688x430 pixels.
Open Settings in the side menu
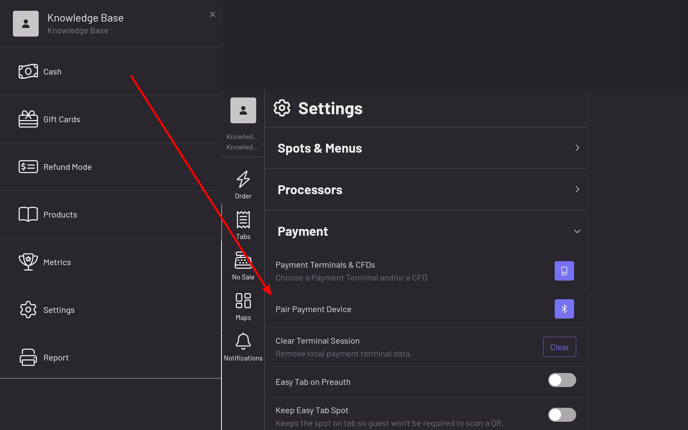58,310
